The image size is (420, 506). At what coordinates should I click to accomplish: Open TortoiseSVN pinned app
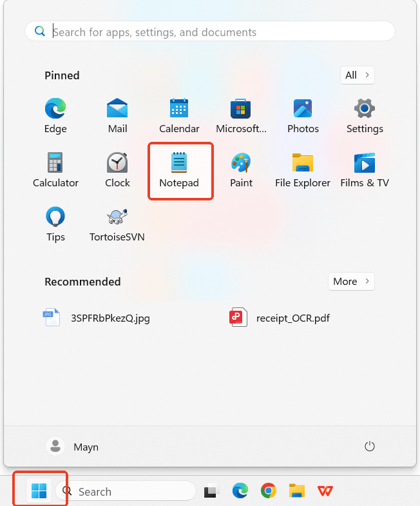coord(117,224)
